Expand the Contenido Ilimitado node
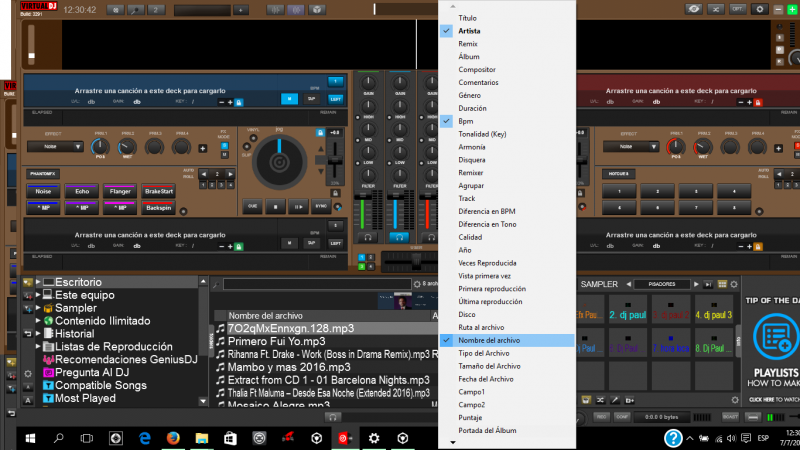The image size is (800, 450). (x=38, y=321)
